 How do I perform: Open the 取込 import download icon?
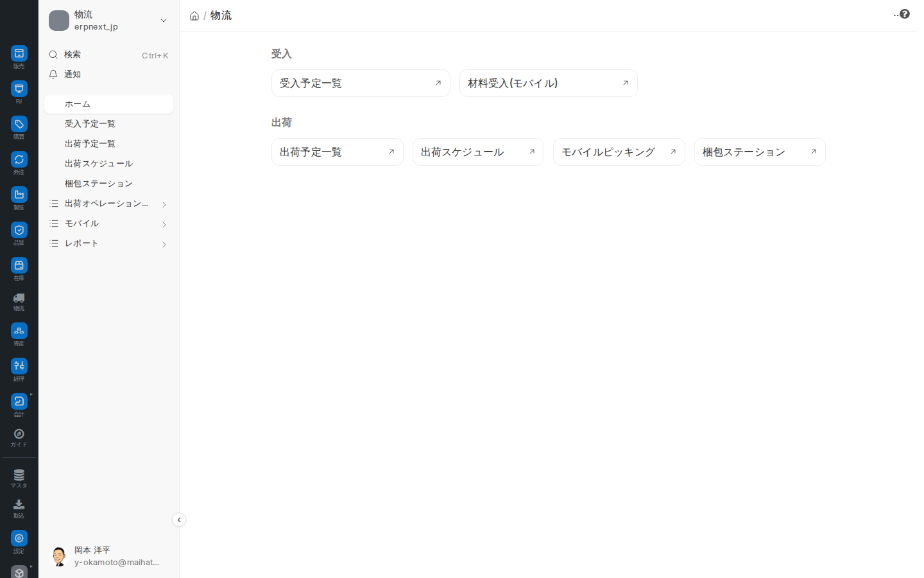[x=19, y=505]
